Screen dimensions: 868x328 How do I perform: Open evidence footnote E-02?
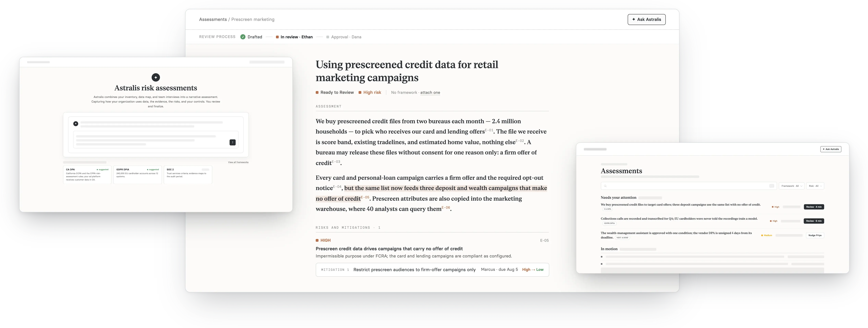(x=520, y=141)
